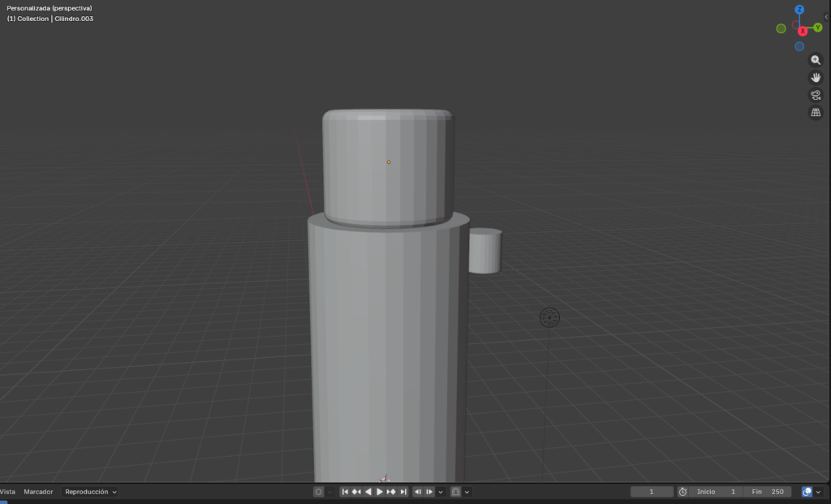Click the current frame slider showing 1

[651, 491]
